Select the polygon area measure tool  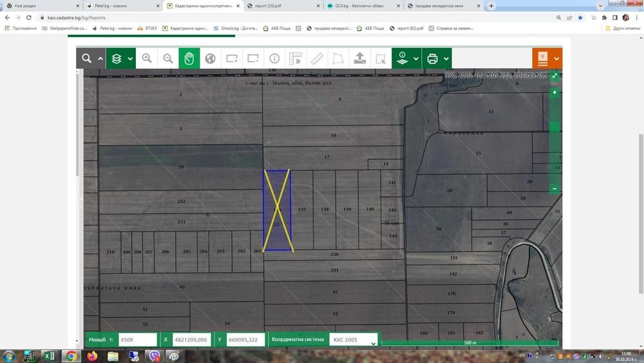click(x=338, y=59)
